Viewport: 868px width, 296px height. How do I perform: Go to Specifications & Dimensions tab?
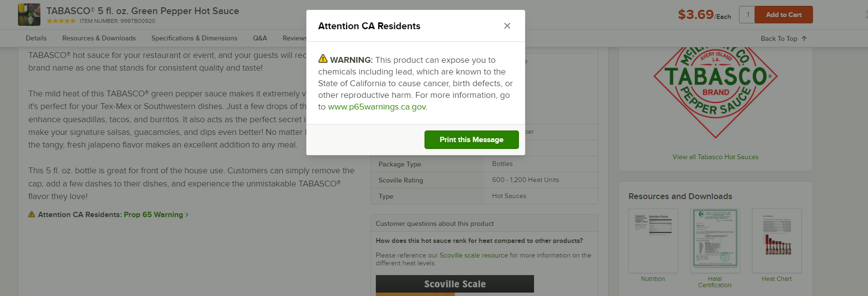coord(194,38)
